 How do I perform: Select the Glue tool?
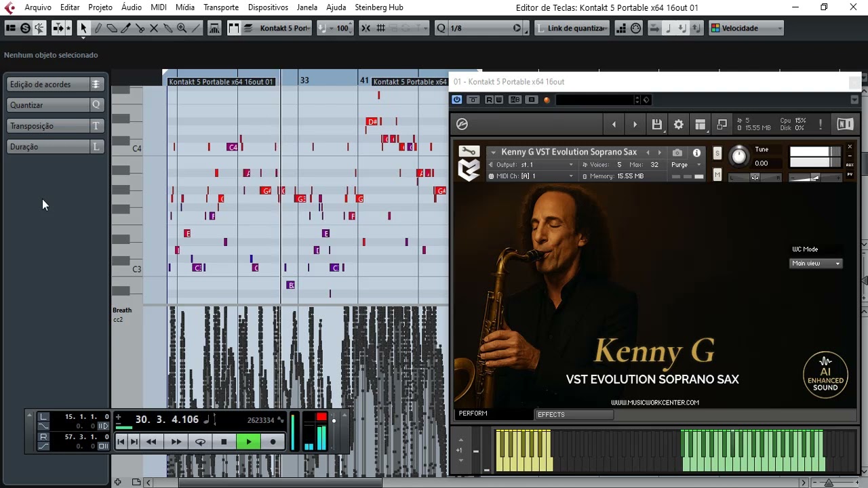pyautogui.click(x=167, y=28)
